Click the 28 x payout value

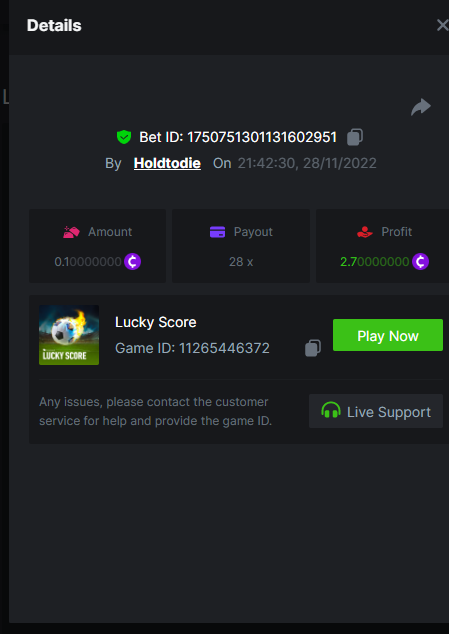(241, 262)
